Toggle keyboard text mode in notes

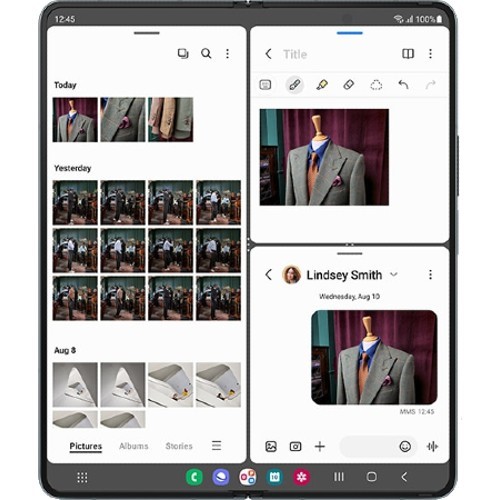click(x=265, y=85)
